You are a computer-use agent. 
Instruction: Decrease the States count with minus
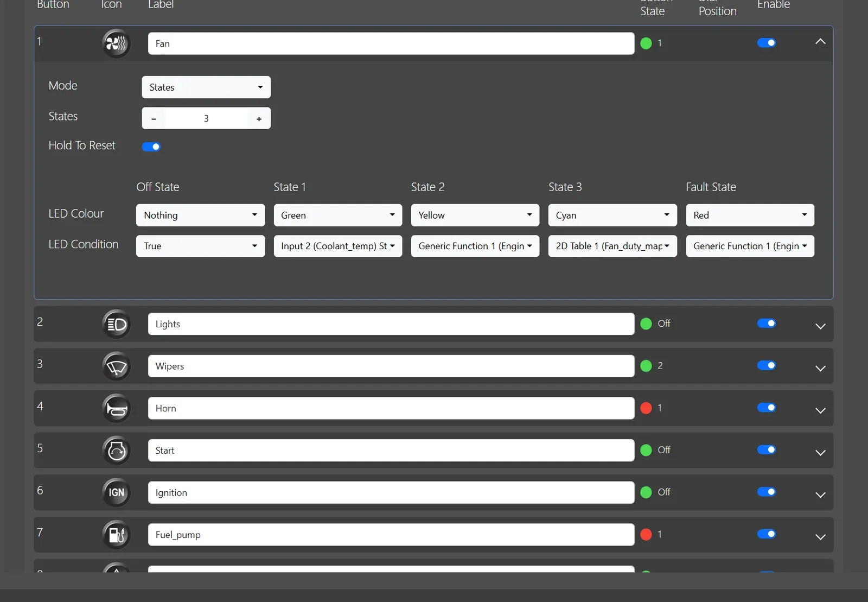coord(154,119)
